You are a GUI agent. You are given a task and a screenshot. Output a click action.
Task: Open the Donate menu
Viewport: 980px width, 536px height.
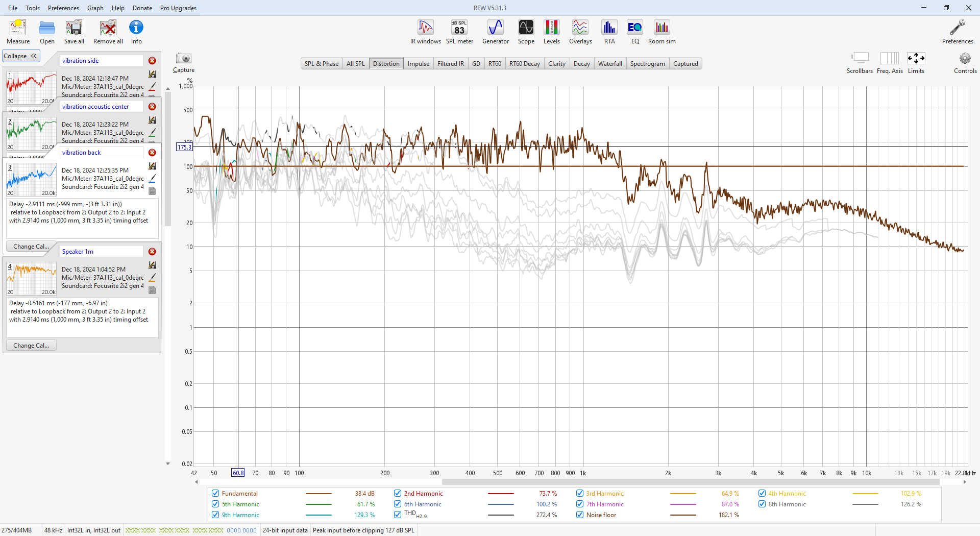pyautogui.click(x=142, y=8)
